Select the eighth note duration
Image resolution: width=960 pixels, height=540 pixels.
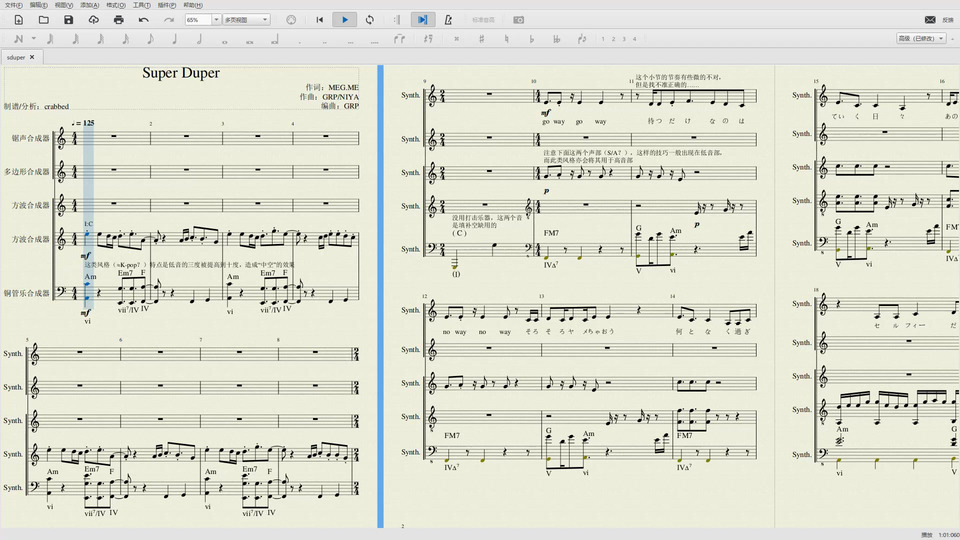coord(151,39)
